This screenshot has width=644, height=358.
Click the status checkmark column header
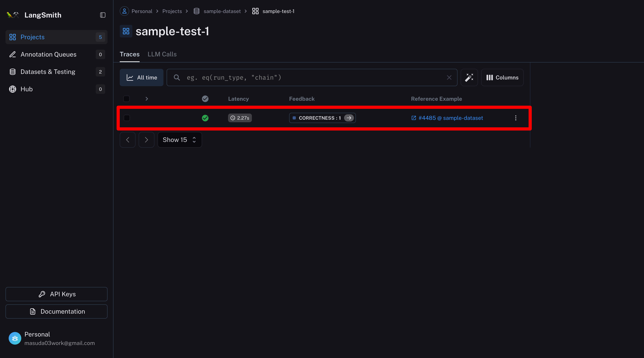click(205, 99)
